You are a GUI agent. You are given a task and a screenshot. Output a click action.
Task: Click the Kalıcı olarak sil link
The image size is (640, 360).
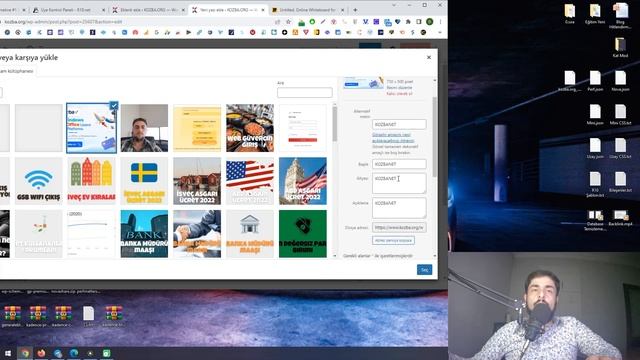coord(400,94)
